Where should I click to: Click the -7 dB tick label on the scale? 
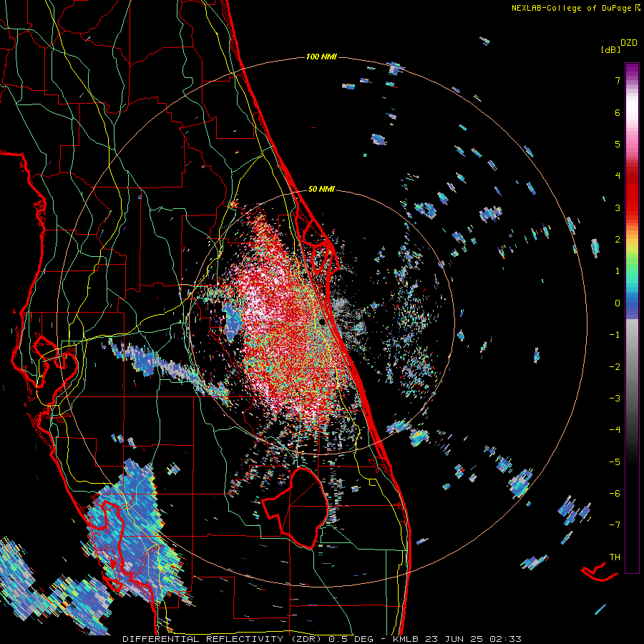click(615, 525)
